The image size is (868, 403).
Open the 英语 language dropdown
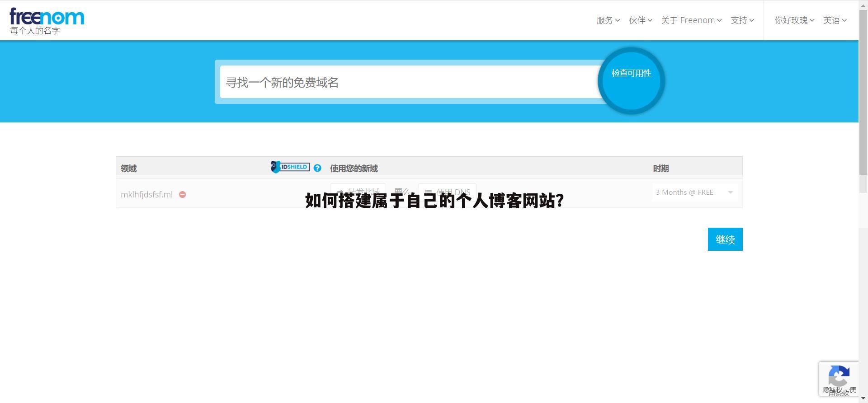[x=835, y=20]
